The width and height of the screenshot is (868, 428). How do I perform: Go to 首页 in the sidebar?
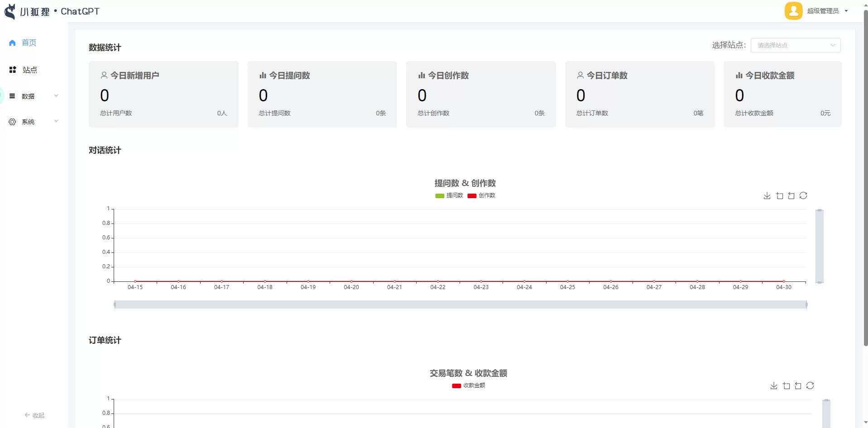pyautogui.click(x=29, y=43)
